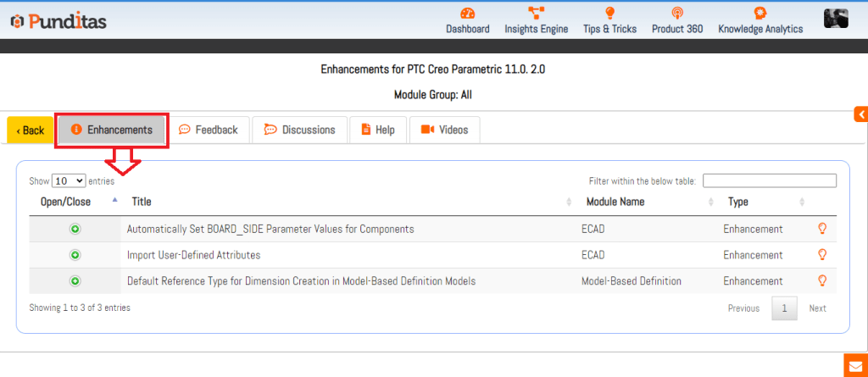Viewport: 868px width, 377px height.
Task: Click the lightbulb icon in BOARD_SIDE row
Action: pos(821,229)
